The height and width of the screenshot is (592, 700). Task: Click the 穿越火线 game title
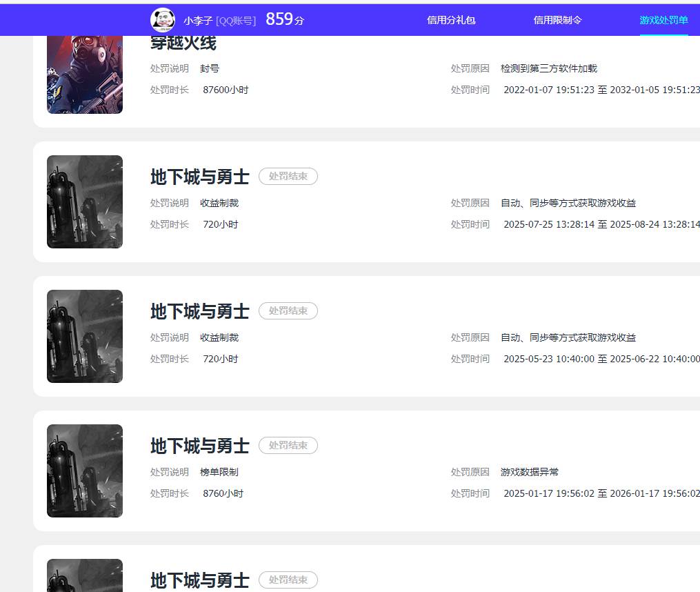point(183,43)
